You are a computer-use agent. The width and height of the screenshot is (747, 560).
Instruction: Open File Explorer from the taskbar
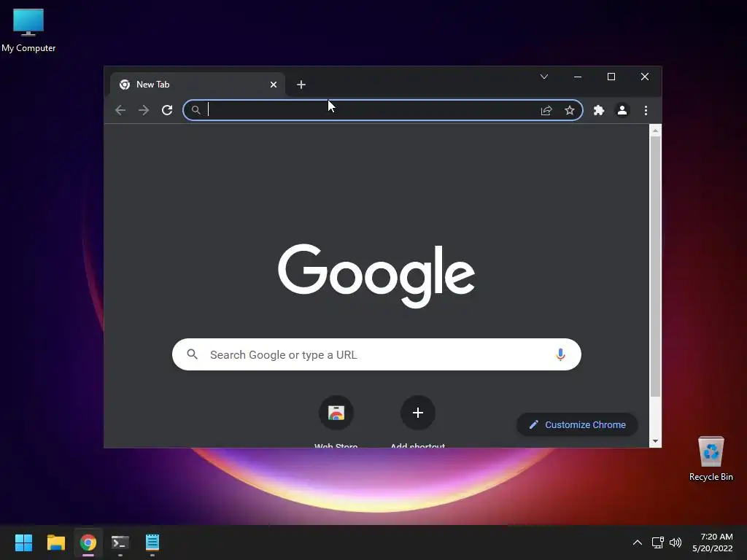[x=55, y=542]
